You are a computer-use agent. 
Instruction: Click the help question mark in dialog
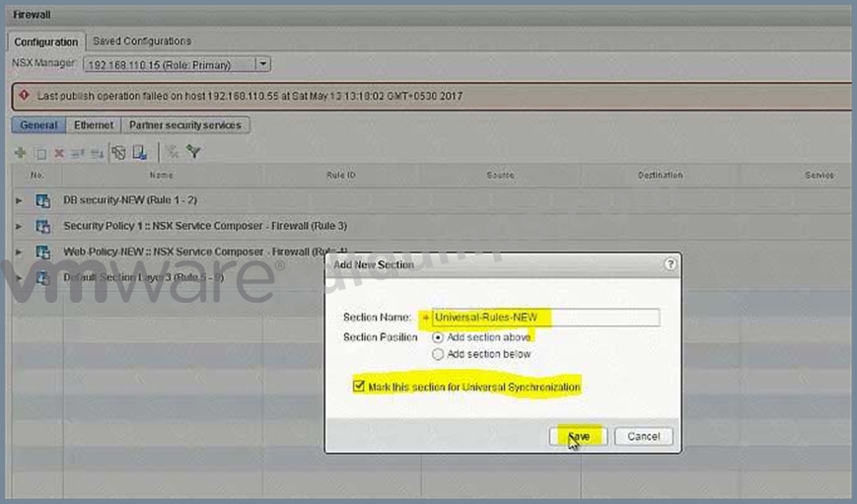pyautogui.click(x=670, y=264)
